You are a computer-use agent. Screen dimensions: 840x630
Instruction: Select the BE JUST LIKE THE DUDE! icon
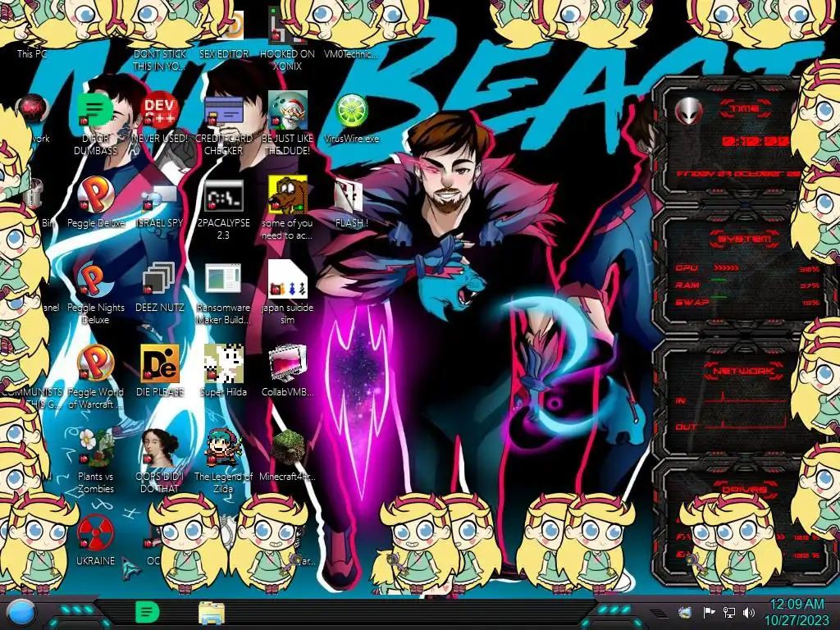[287, 112]
